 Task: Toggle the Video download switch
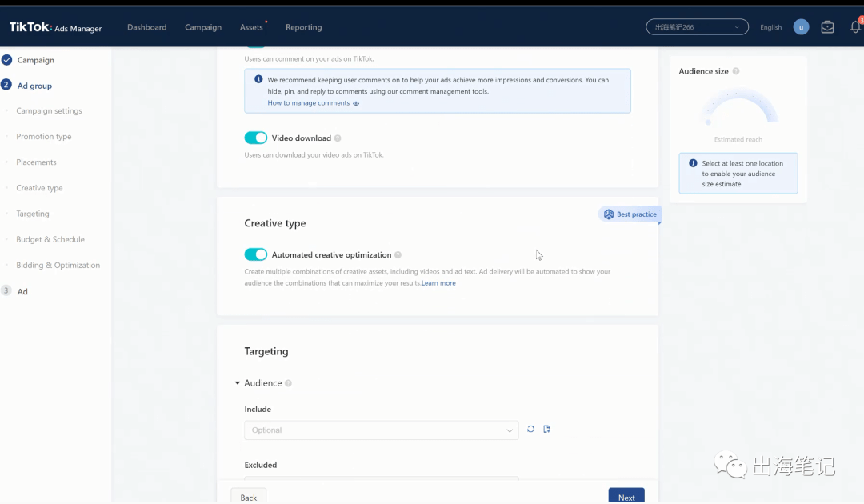pyautogui.click(x=256, y=138)
